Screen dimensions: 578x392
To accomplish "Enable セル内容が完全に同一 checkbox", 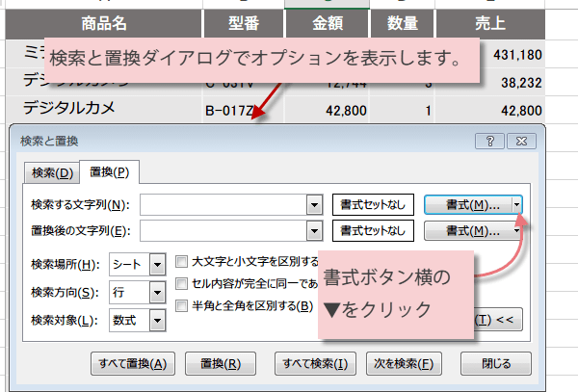I will pos(181,284).
